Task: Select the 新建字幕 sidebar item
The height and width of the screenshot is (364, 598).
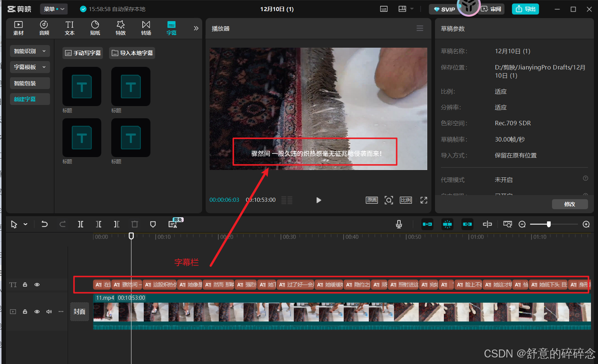Action: point(30,99)
